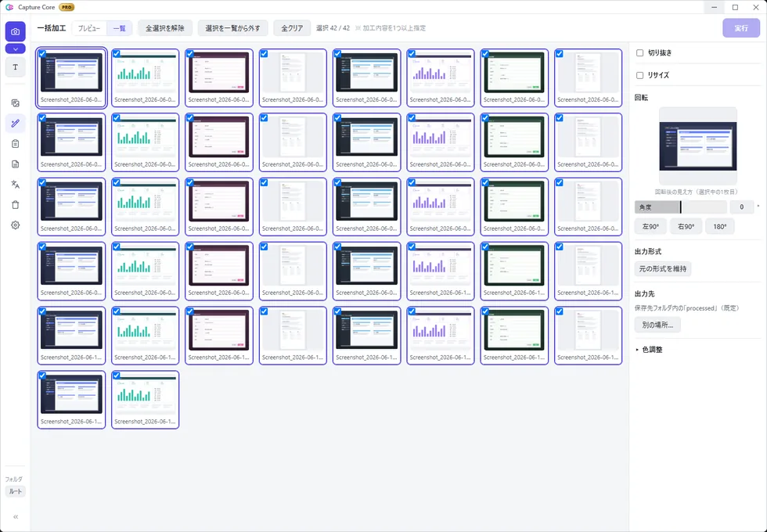Click the angle value field showing 0
Image resolution: width=767 pixels, height=532 pixels.
pos(742,207)
